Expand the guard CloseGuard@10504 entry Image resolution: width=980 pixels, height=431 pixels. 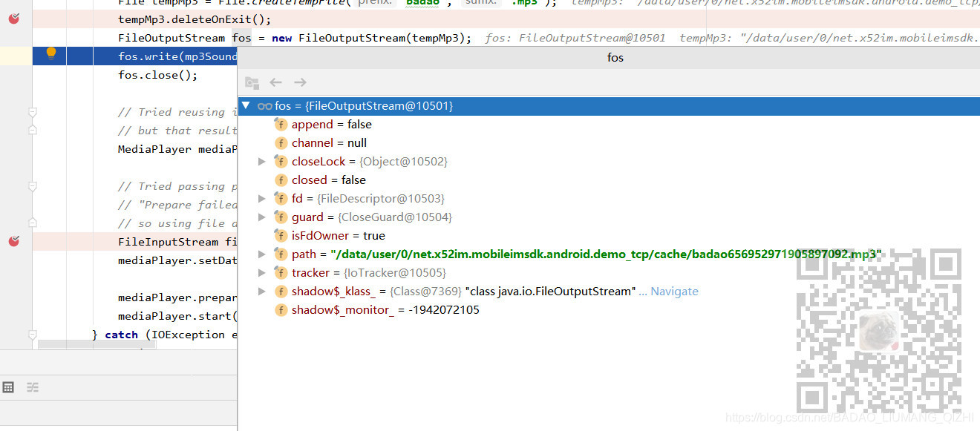(x=261, y=217)
